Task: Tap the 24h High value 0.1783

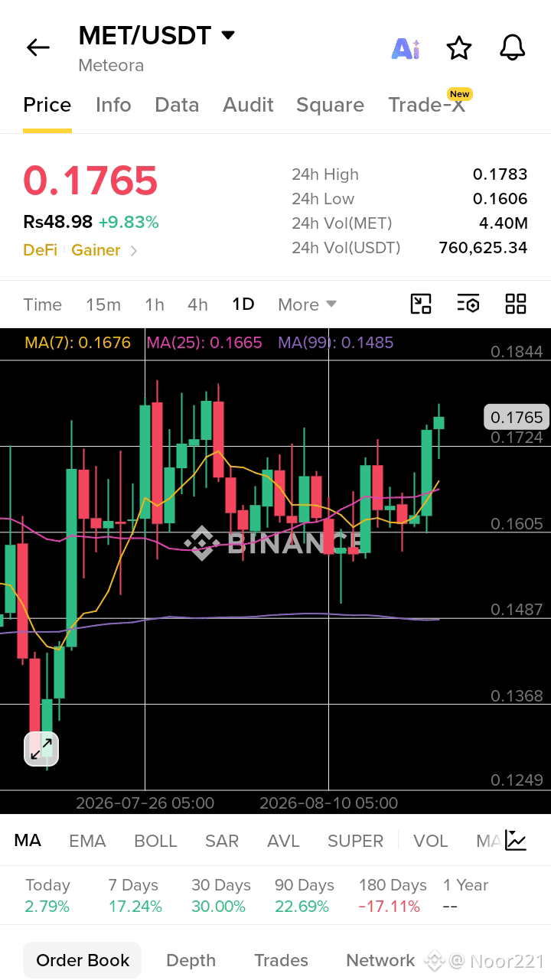Action: (x=500, y=174)
